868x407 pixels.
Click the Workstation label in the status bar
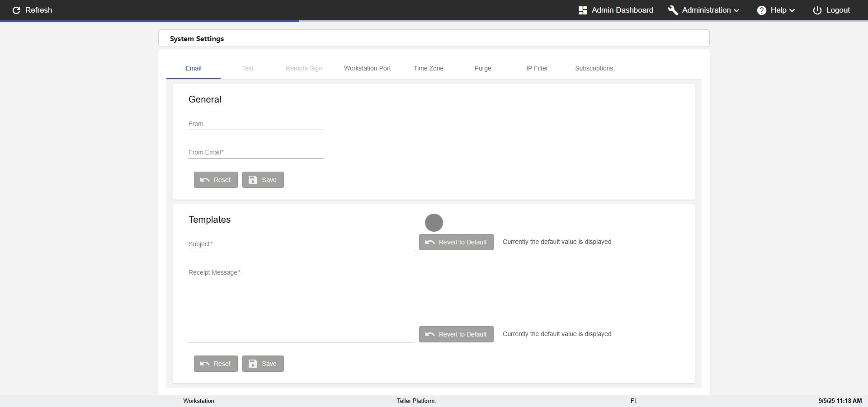[199, 401]
